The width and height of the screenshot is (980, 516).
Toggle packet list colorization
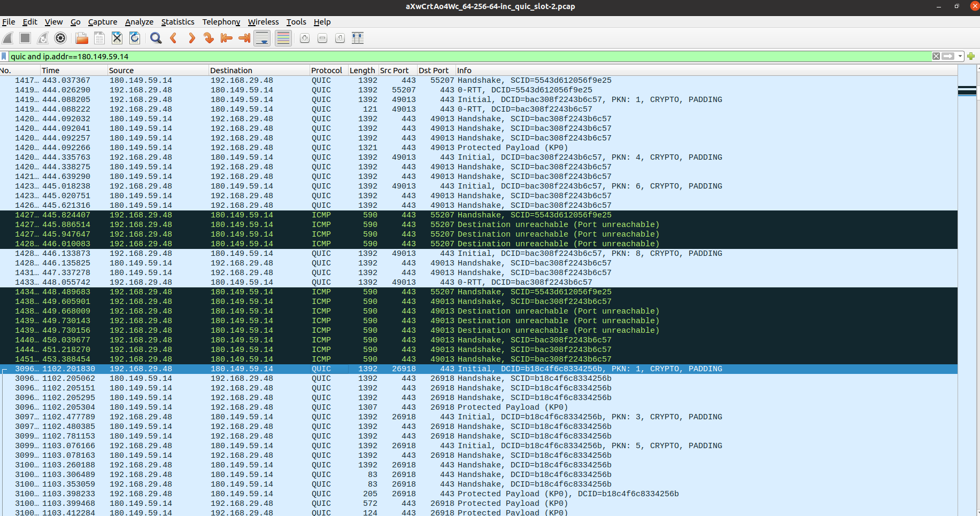click(283, 38)
